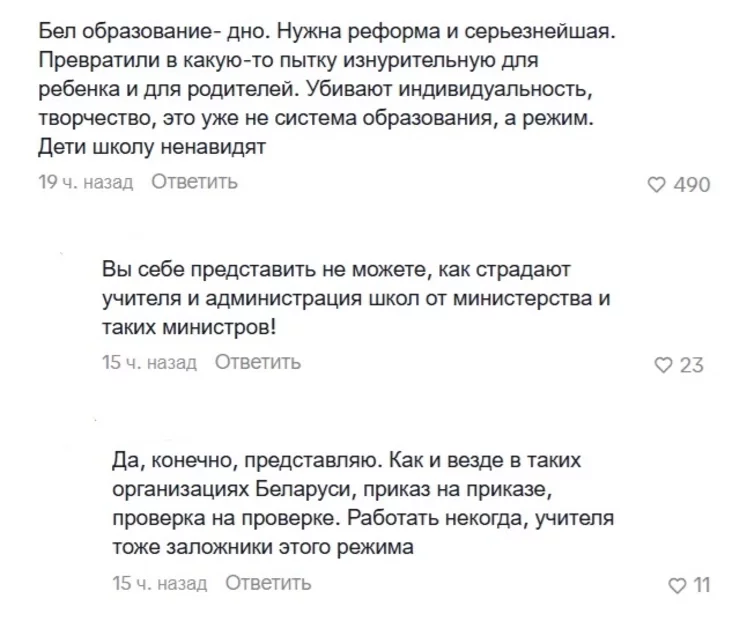
Task: Click the 23 like counter
Action: coord(691,365)
